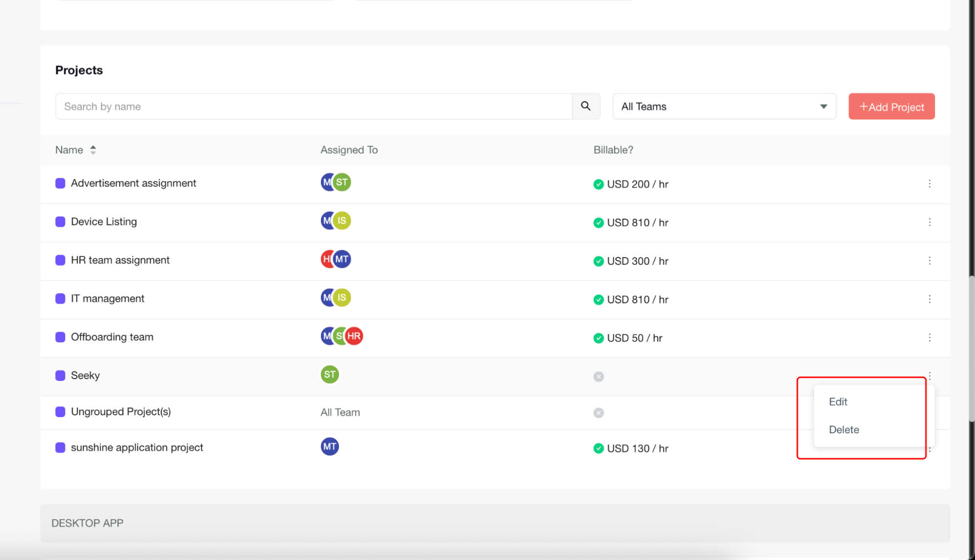975x560 pixels.
Task: Sort projects by Name column arrows
Action: pos(93,150)
